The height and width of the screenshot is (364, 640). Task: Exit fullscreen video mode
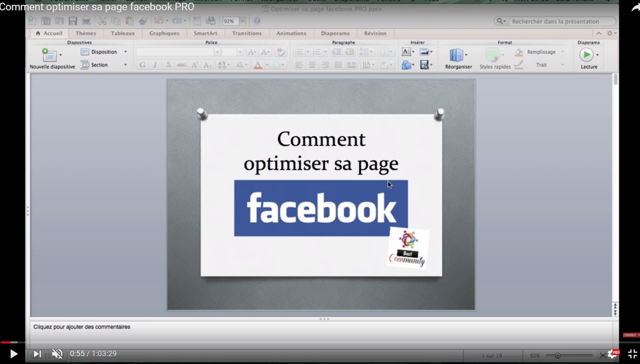pyautogui.click(x=632, y=354)
